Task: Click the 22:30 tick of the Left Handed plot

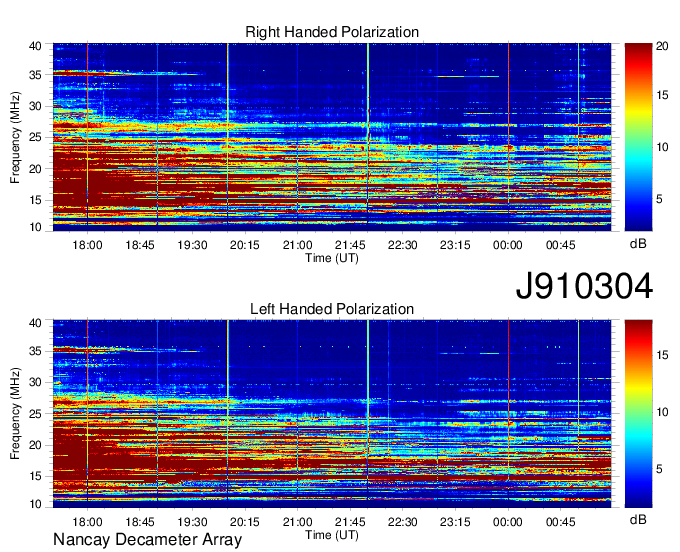Action: (402, 522)
